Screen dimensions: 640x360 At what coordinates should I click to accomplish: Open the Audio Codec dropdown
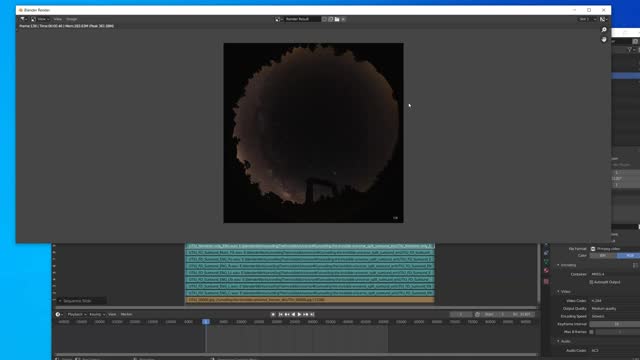pyautogui.click(x=614, y=351)
